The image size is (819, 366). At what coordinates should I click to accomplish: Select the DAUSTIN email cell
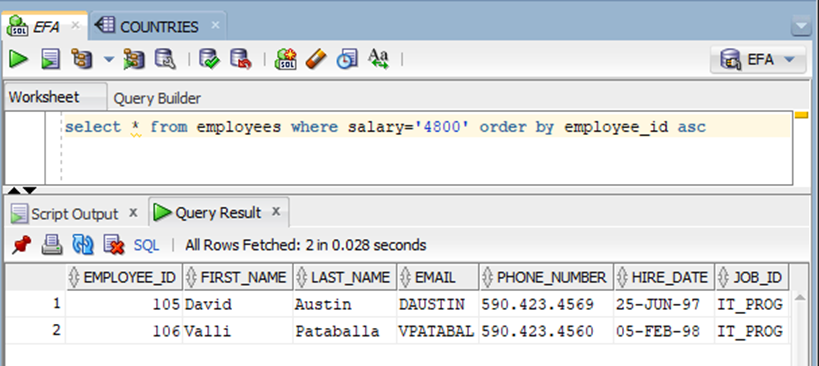click(x=438, y=304)
